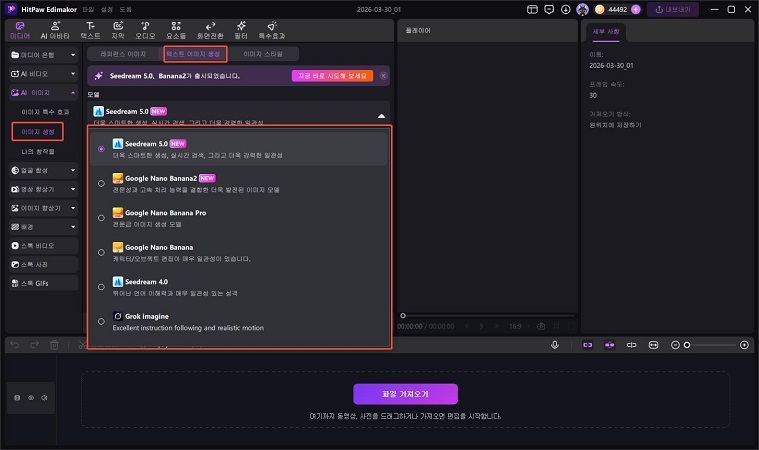Click the split clip icon in timeline toolbar
The height and width of the screenshot is (450, 759).
click(632, 345)
